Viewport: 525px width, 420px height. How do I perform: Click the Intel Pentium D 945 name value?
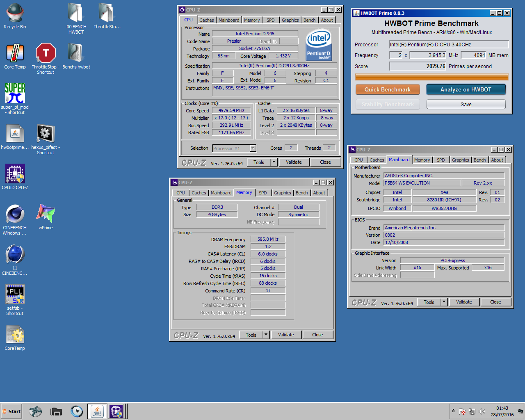coord(255,34)
